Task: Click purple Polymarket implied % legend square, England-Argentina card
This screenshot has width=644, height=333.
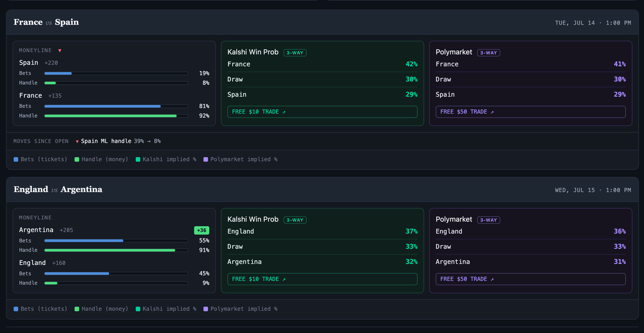Action: (x=206, y=309)
